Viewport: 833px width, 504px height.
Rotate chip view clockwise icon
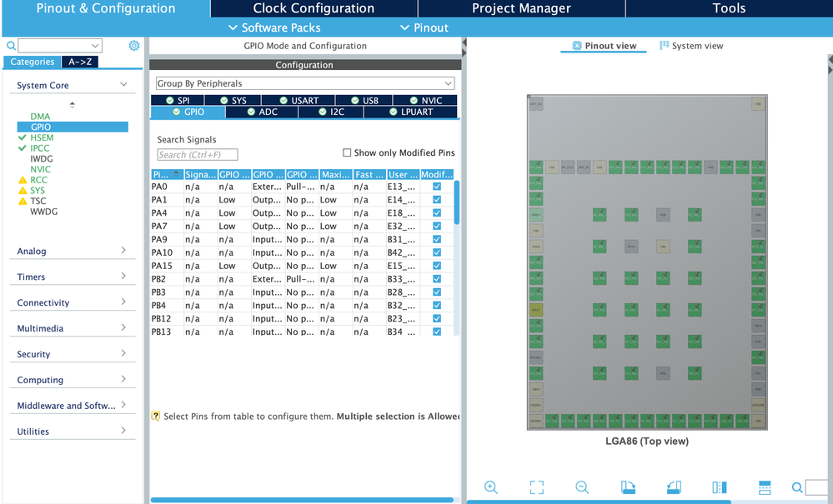pyautogui.click(x=628, y=487)
